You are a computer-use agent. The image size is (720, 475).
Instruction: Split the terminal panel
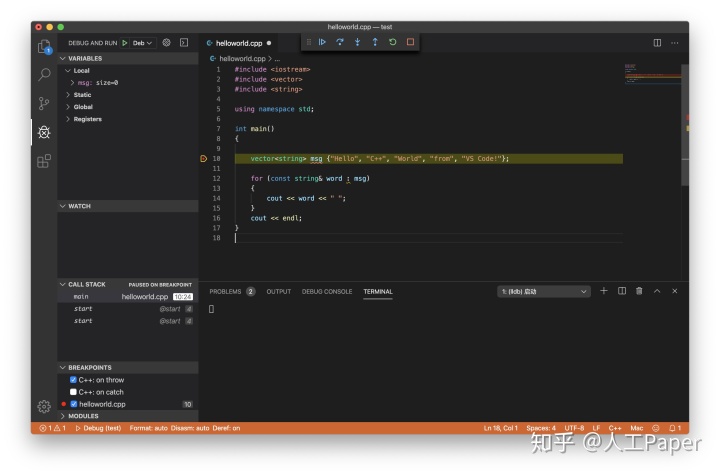pyautogui.click(x=622, y=291)
